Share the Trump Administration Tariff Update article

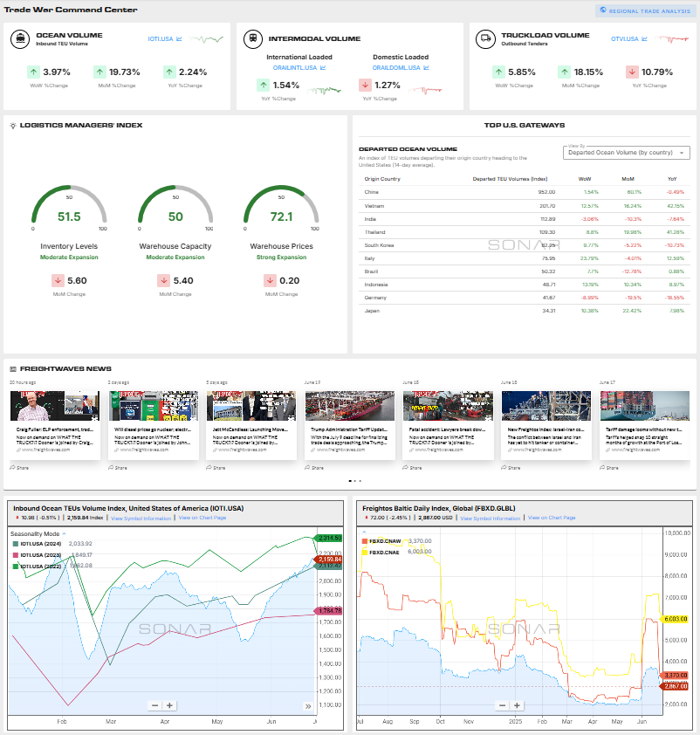314,468
